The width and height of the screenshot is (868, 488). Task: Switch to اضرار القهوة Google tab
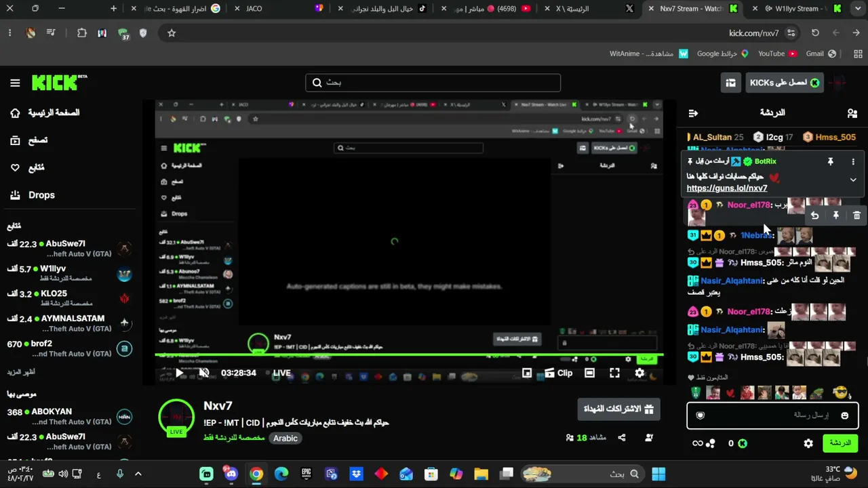pyautogui.click(x=178, y=9)
